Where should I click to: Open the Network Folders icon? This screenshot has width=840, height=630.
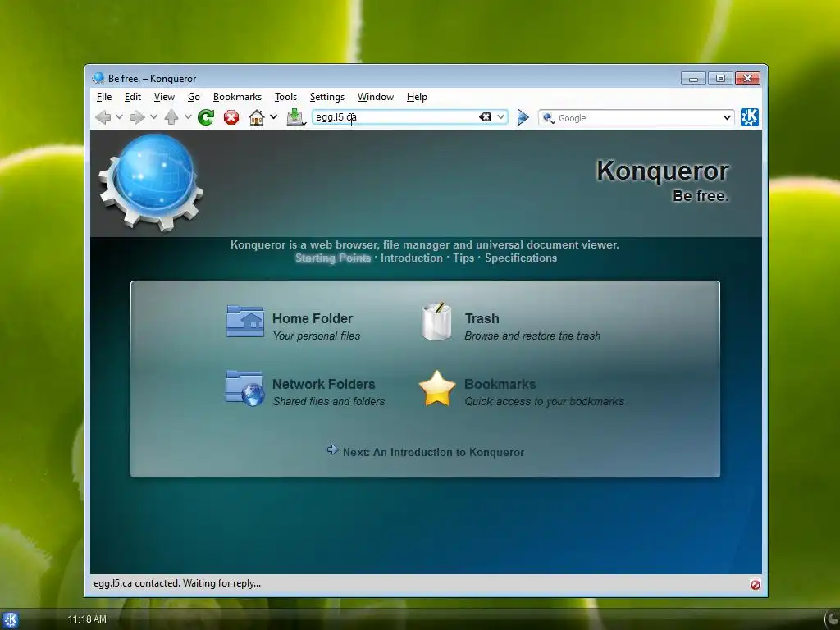point(245,388)
